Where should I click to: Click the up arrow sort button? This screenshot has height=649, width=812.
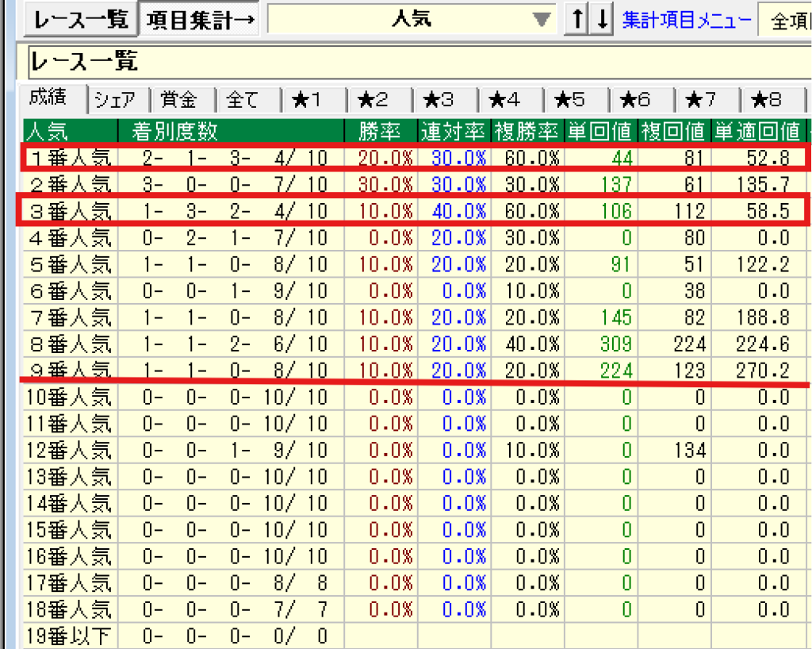pyautogui.click(x=574, y=20)
